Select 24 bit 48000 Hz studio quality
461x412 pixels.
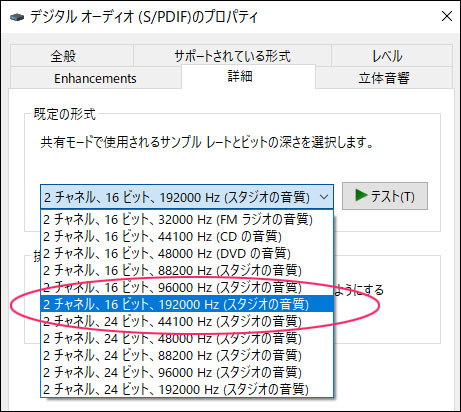(x=187, y=338)
